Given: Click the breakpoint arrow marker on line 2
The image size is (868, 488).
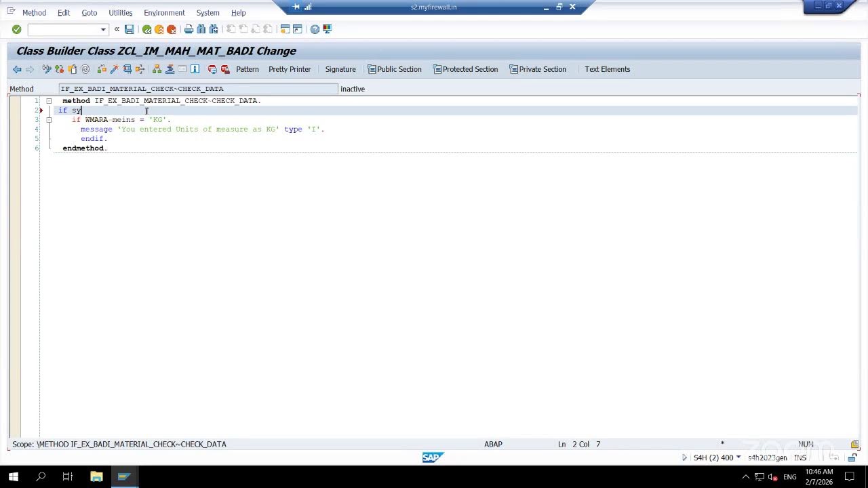Looking at the screenshot, I should [x=41, y=110].
